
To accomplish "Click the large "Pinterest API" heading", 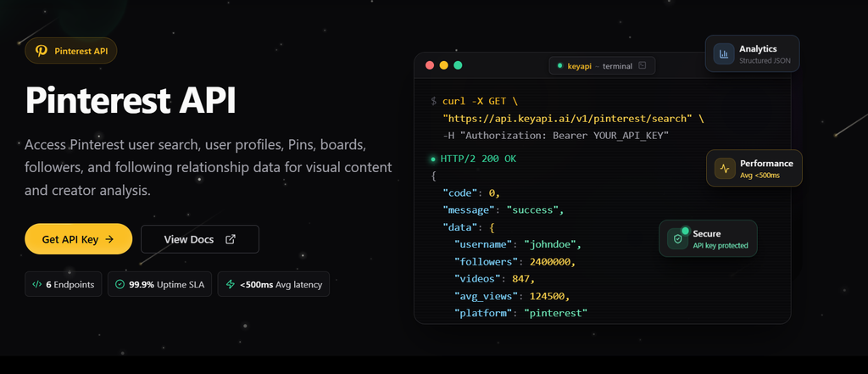I will (x=131, y=100).
